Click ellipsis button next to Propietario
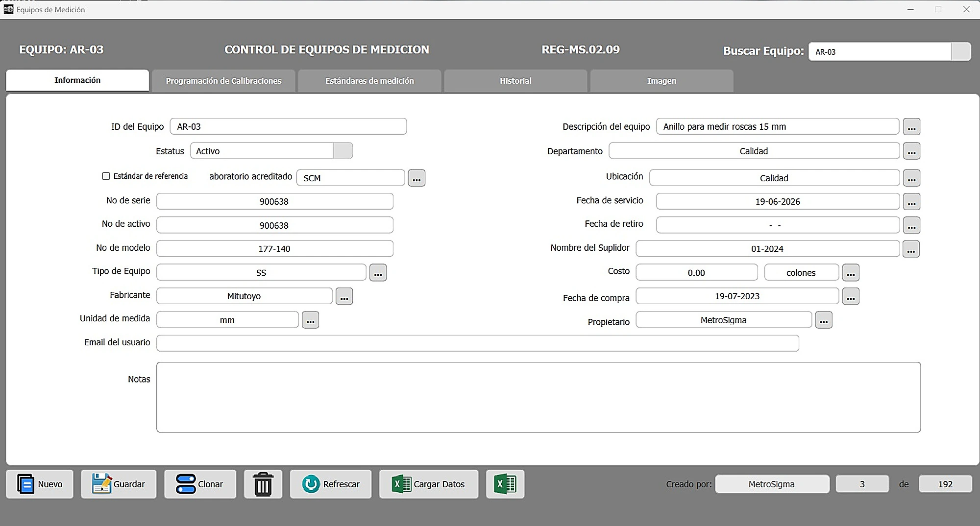Screen dimensions: 980x526 click(824, 320)
